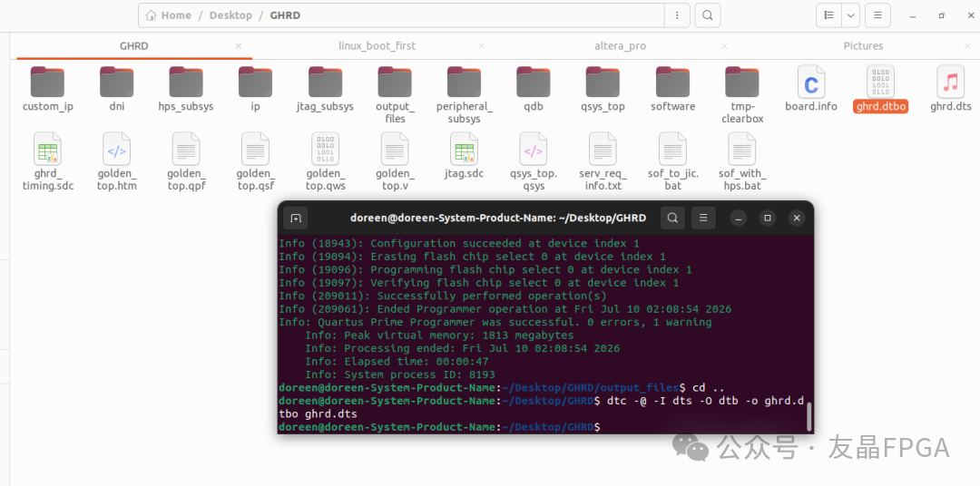Image resolution: width=980 pixels, height=486 pixels.
Task: Go to Desktop in path bar
Action: tap(230, 15)
